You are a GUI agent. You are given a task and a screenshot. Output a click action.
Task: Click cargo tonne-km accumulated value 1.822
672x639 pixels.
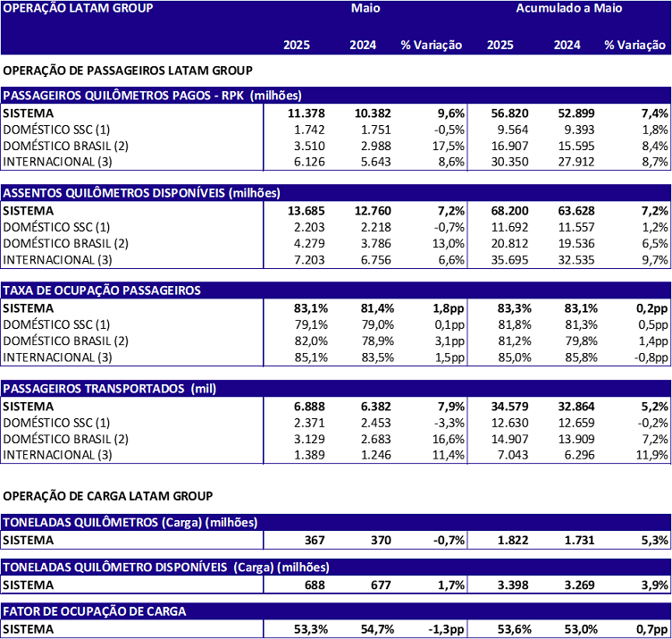tap(513, 541)
